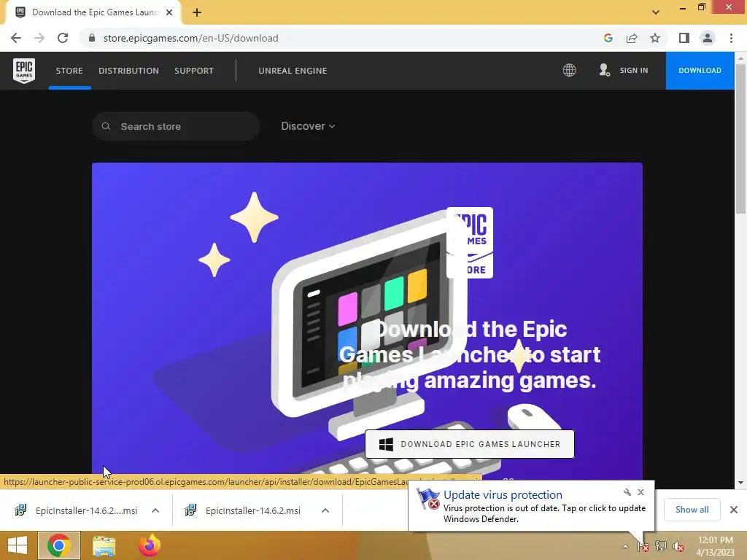Click the forward navigation arrow
The width and height of the screenshot is (747, 560).
tap(39, 38)
